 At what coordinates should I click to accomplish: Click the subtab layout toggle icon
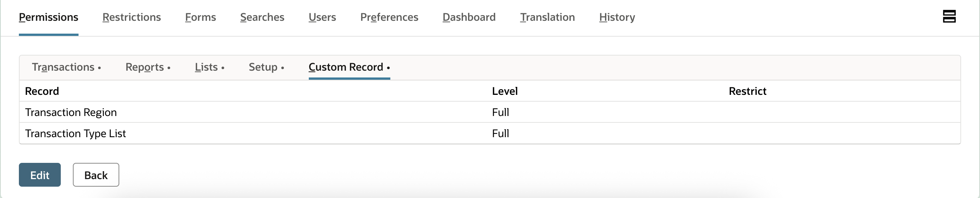[x=949, y=17]
